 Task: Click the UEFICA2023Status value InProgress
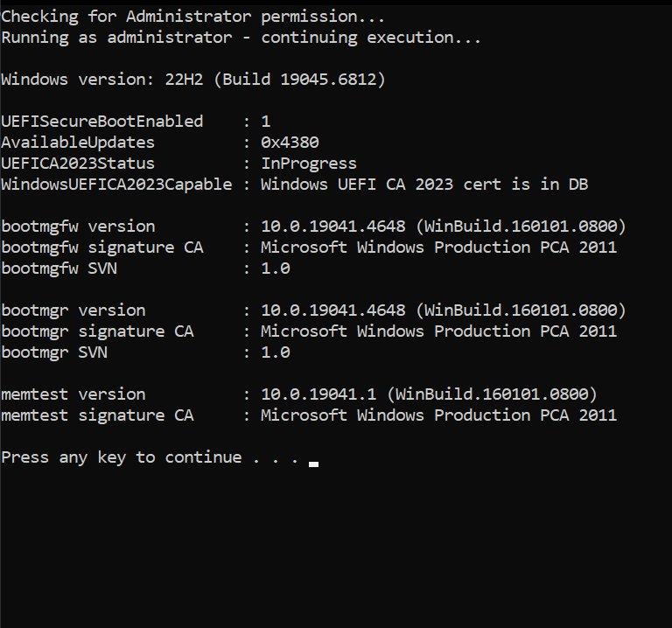point(309,164)
